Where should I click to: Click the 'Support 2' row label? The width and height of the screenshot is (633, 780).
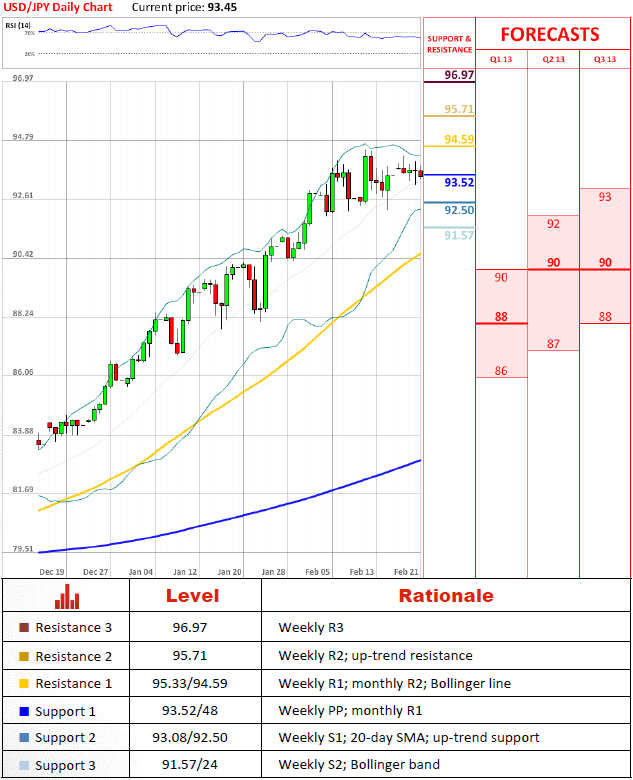point(65,738)
